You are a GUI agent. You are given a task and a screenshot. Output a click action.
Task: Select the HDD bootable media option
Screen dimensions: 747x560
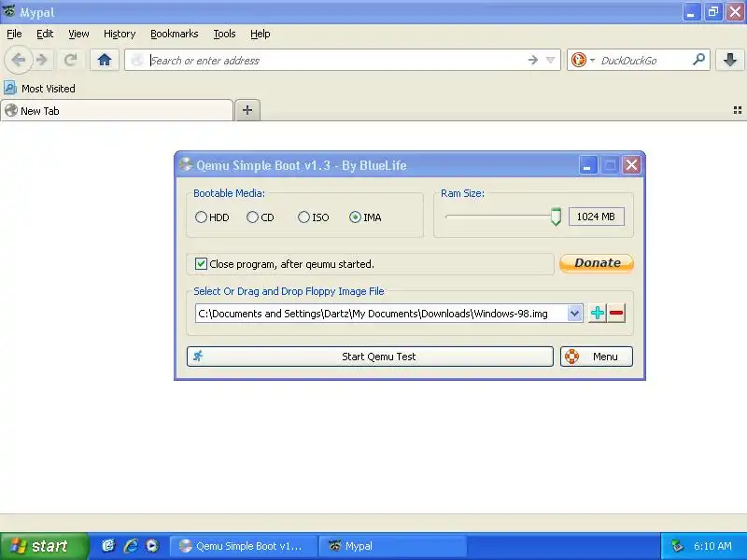(212, 217)
